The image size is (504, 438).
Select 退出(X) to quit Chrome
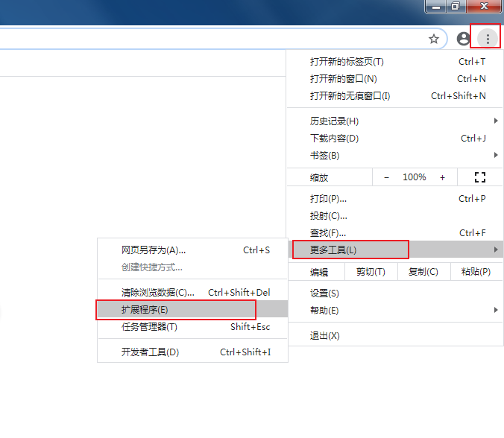click(x=394, y=335)
